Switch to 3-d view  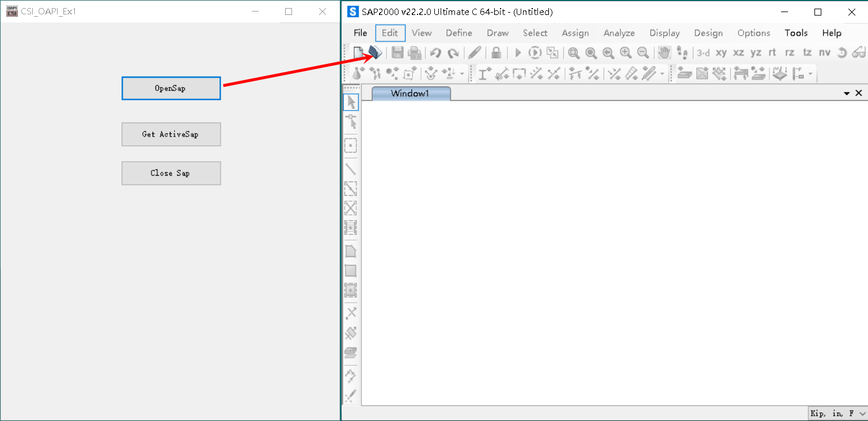(703, 53)
